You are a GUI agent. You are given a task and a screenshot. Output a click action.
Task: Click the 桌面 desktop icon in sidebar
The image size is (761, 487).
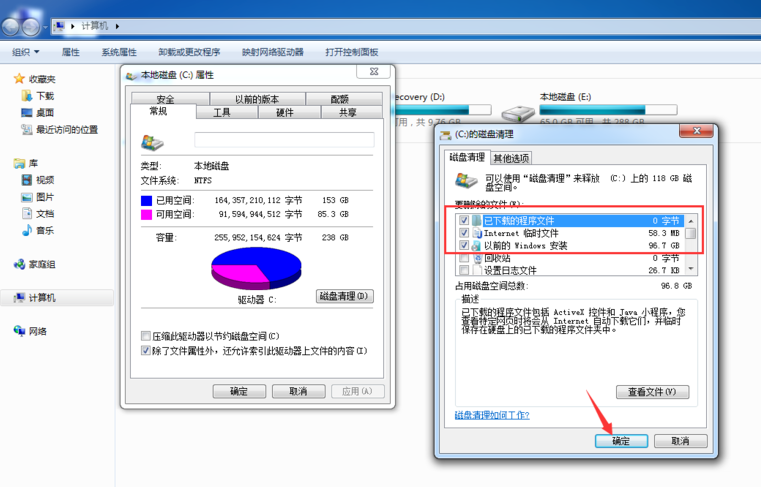pyautogui.click(x=27, y=113)
